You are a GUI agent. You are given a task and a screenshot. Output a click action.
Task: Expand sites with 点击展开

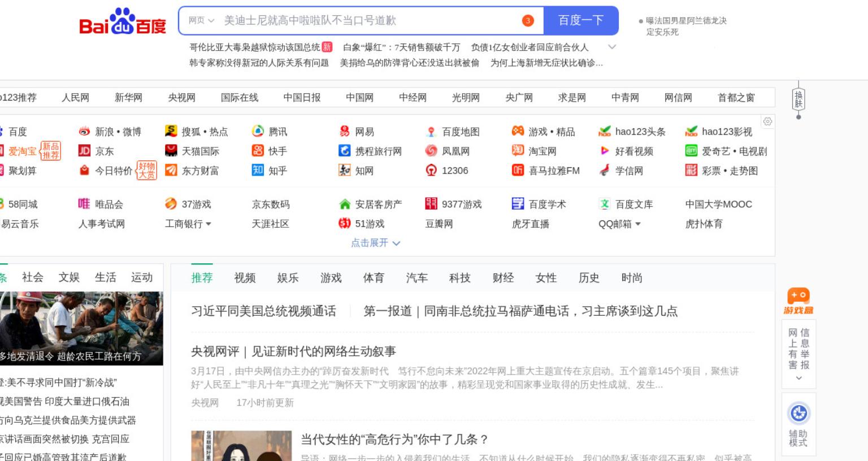[x=375, y=243]
